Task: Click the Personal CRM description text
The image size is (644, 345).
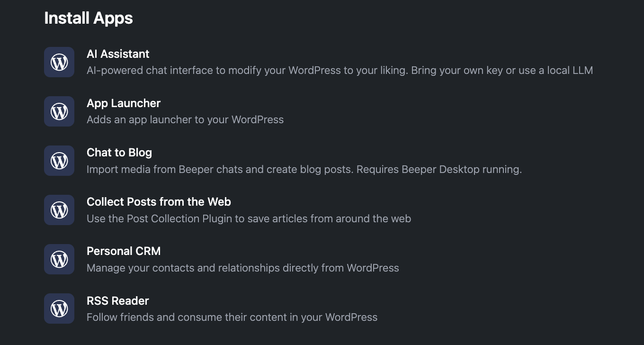Action: (242, 268)
